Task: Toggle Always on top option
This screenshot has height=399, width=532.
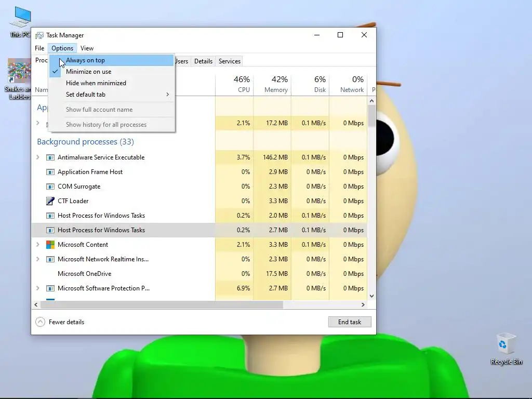Action: point(112,60)
